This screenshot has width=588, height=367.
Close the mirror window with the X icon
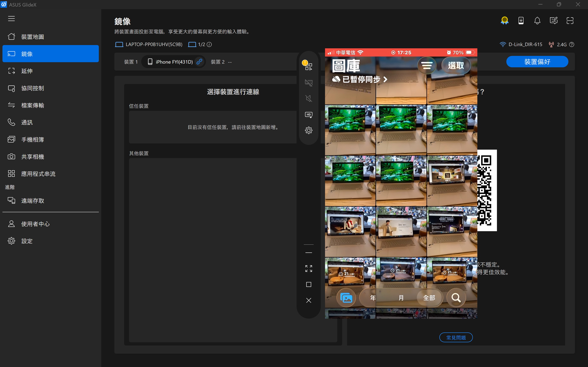point(308,301)
